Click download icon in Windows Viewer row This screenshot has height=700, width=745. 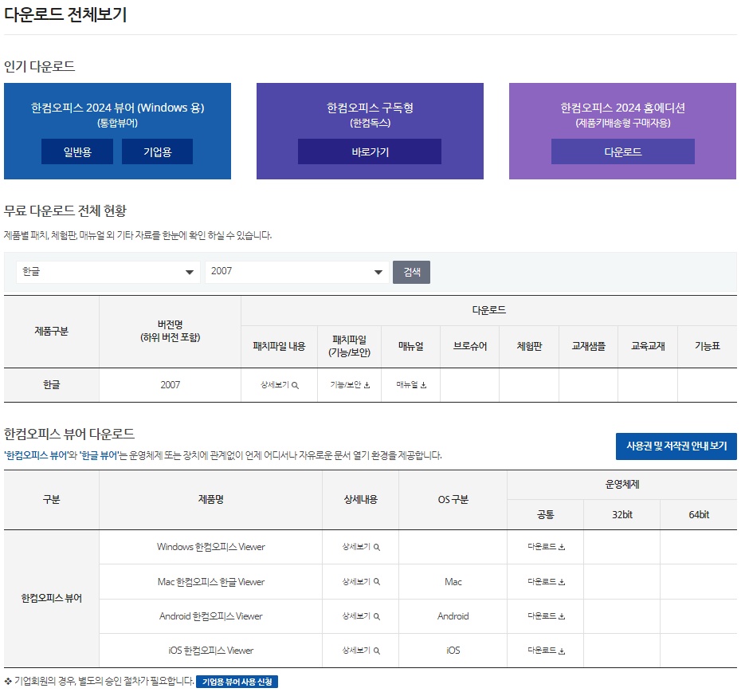pos(562,548)
